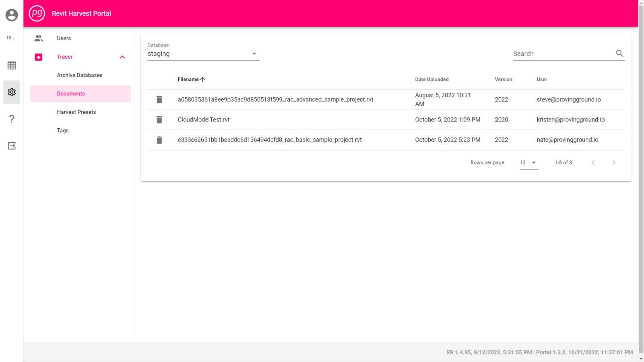Delete CloudModelTest.rvt using its trash icon
This screenshot has width=644, height=362.
pos(159,119)
